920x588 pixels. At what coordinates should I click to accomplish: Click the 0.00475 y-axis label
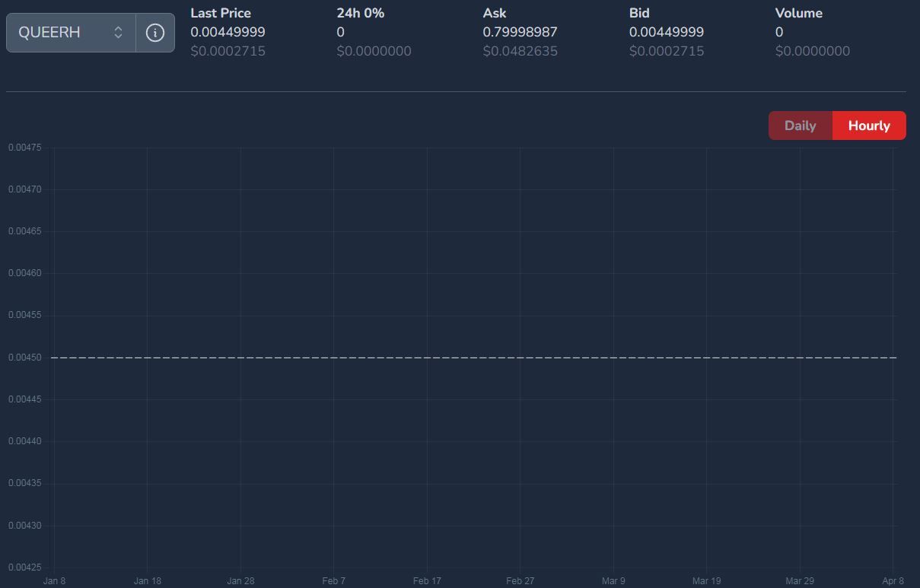click(x=25, y=148)
